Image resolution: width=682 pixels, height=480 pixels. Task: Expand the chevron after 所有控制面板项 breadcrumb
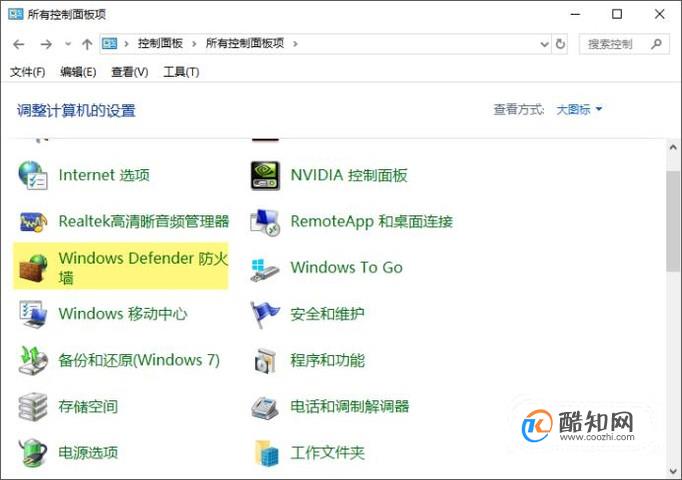[x=295, y=44]
